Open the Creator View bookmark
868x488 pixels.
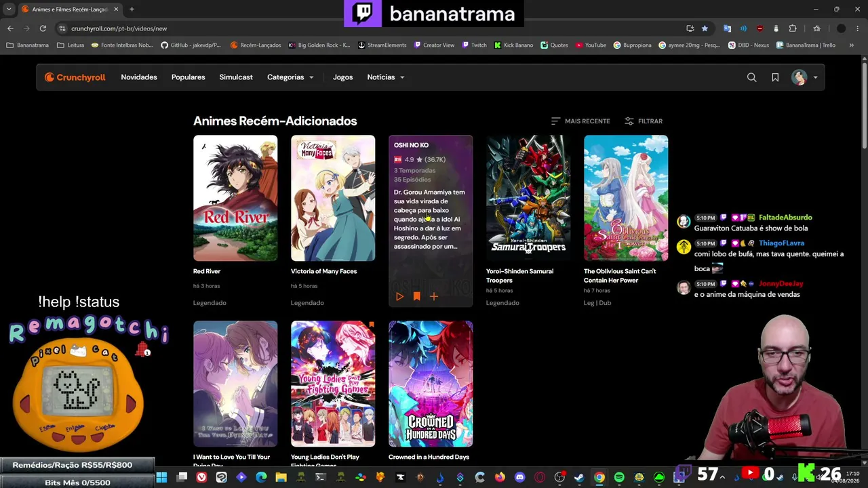(x=434, y=45)
